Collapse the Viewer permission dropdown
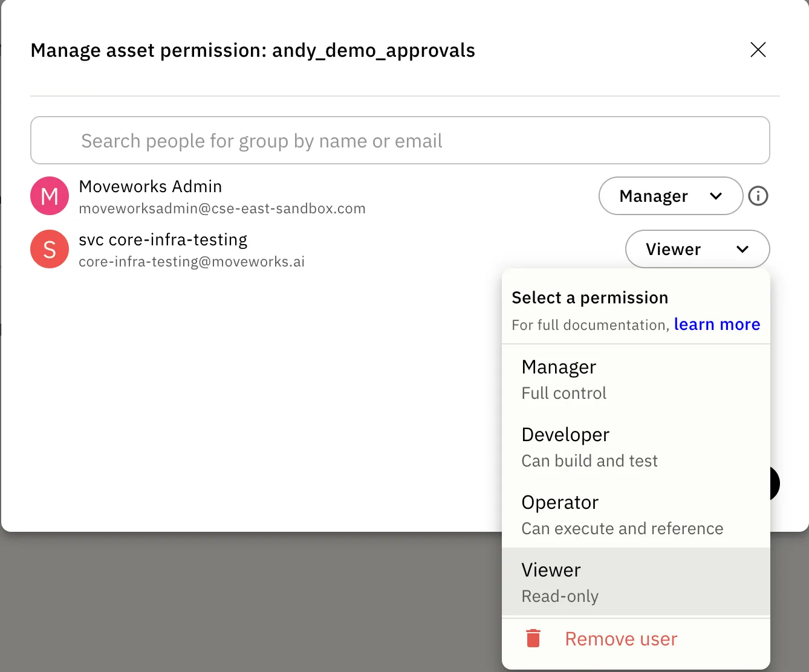Image resolution: width=809 pixels, height=672 pixels. (697, 249)
